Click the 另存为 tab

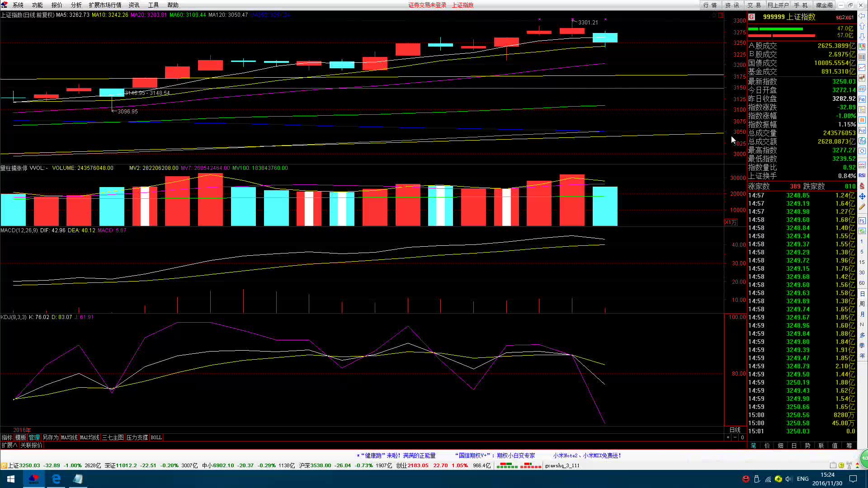[x=50, y=437]
